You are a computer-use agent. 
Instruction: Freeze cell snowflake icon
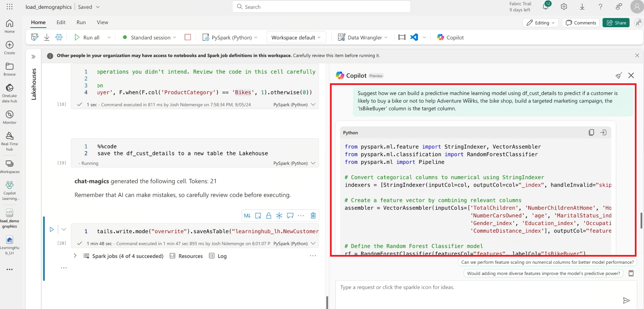(279, 216)
